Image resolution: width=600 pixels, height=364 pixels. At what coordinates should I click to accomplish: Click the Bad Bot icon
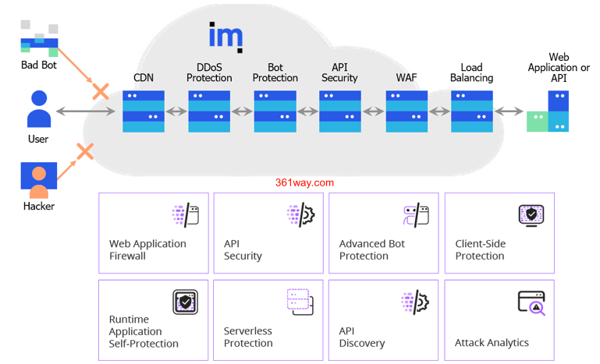click(39, 37)
